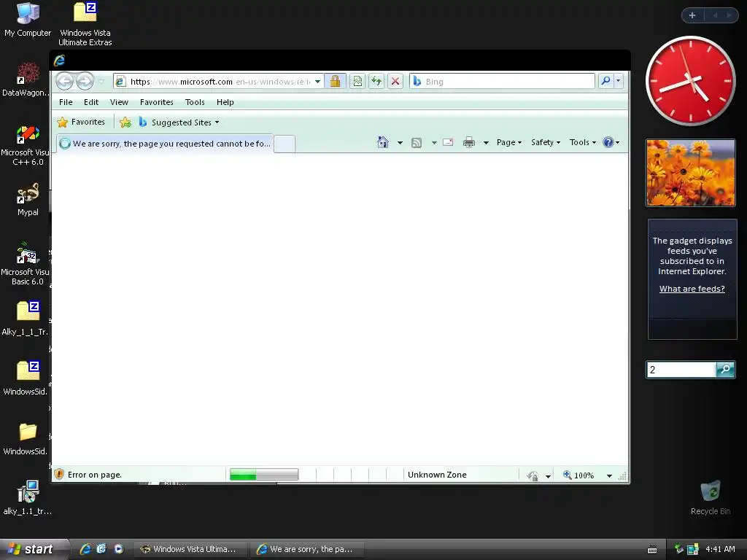Screen dimensions: 747x560
Task: Open the Recycle Bin
Action: coord(711,497)
